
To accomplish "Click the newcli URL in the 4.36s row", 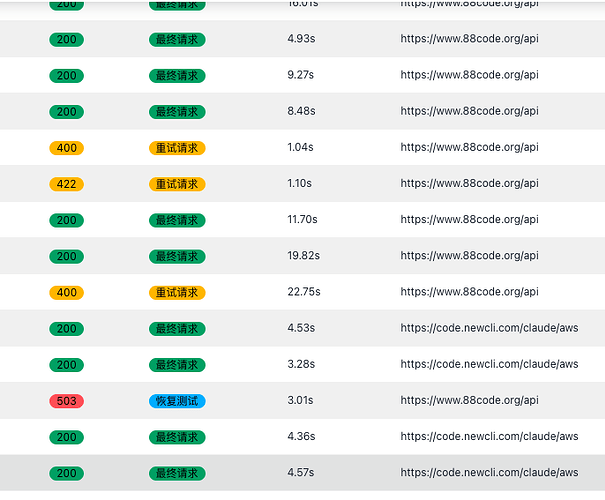I will [489, 436].
